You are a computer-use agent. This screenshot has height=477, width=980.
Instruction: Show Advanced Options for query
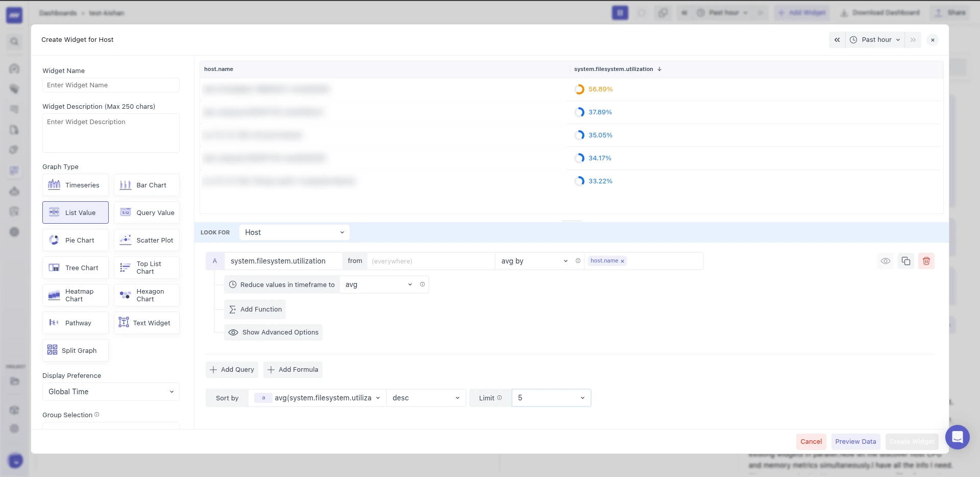(274, 332)
